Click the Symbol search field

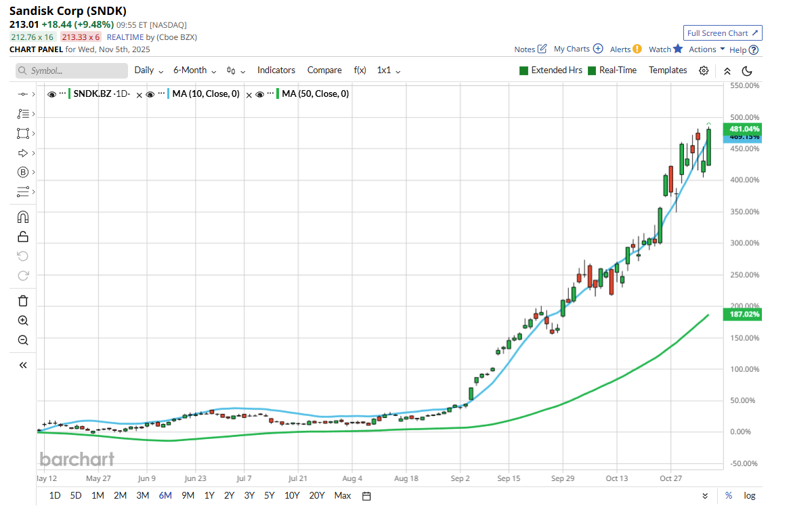pos(72,70)
